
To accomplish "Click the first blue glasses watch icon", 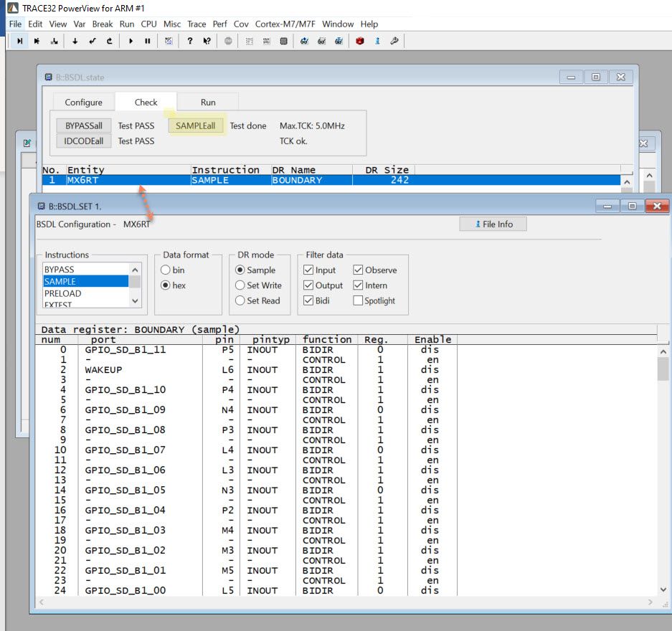I will tap(305, 41).
